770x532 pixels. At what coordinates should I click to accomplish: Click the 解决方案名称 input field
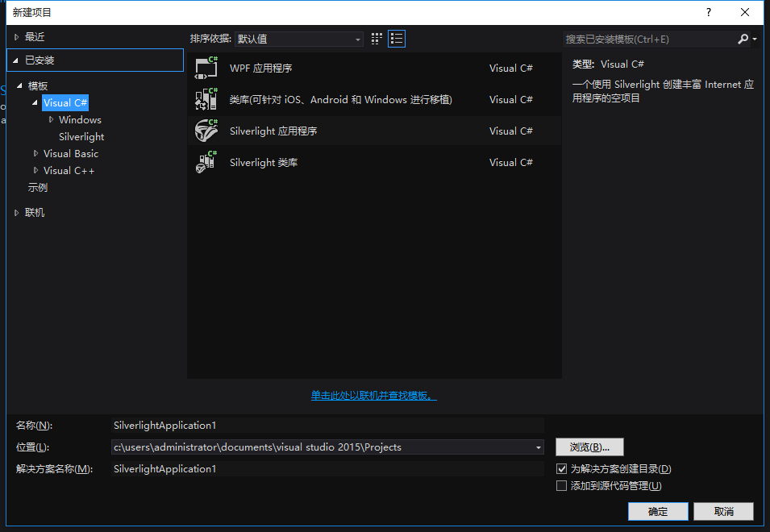327,468
